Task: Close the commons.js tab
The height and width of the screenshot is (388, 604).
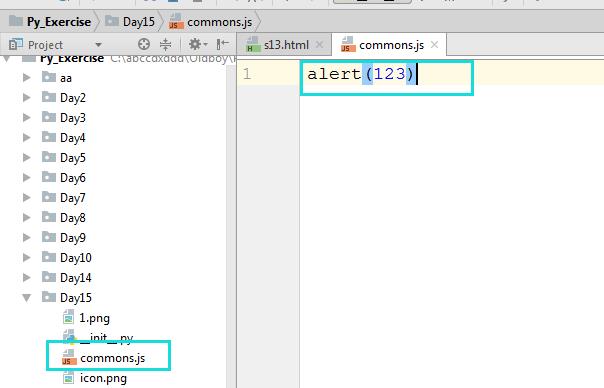Action: coord(435,45)
